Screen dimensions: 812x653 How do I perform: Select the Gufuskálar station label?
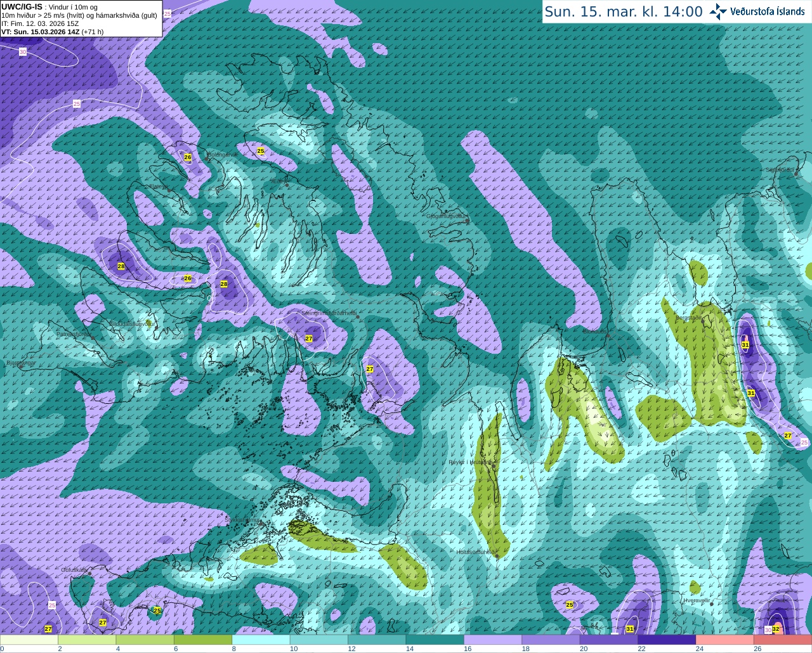[74, 570]
